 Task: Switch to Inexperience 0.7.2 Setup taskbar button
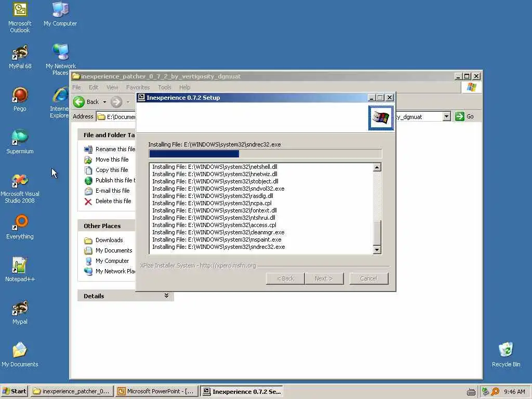[x=242, y=392]
